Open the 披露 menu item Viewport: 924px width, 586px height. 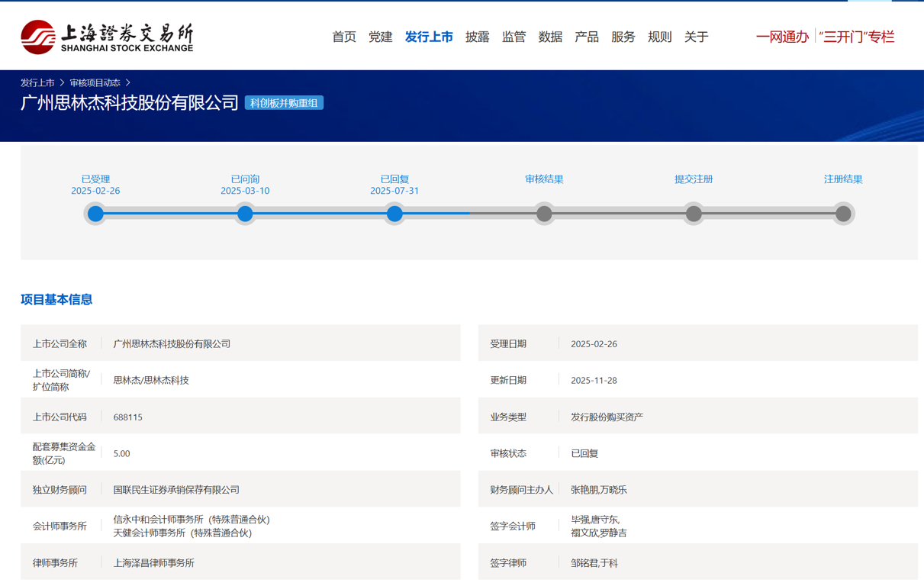[x=478, y=37]
